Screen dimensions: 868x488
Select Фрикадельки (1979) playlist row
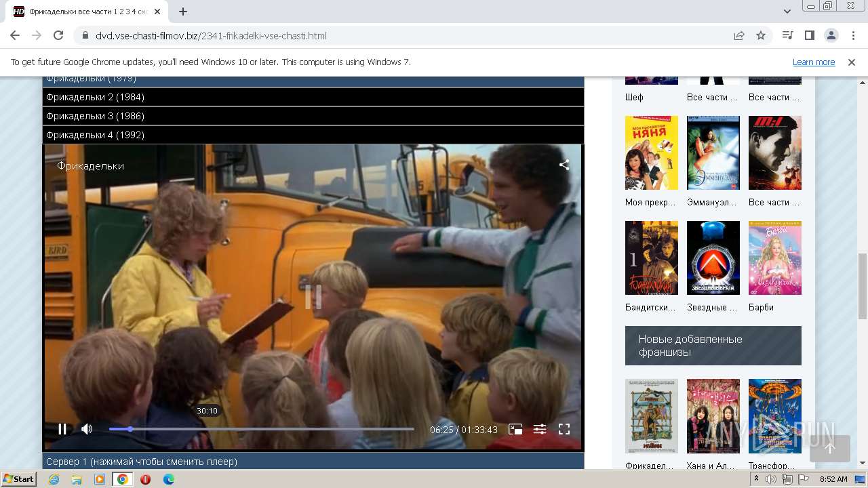[x=313, y=81]
